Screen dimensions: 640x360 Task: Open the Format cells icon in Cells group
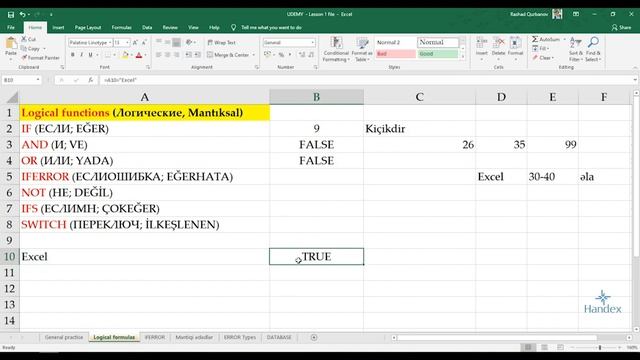[515, 43]
